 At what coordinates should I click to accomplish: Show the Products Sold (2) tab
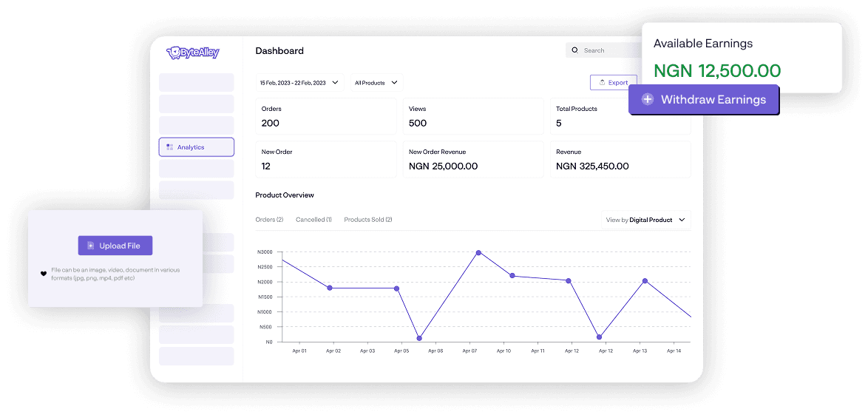[367, 220]
